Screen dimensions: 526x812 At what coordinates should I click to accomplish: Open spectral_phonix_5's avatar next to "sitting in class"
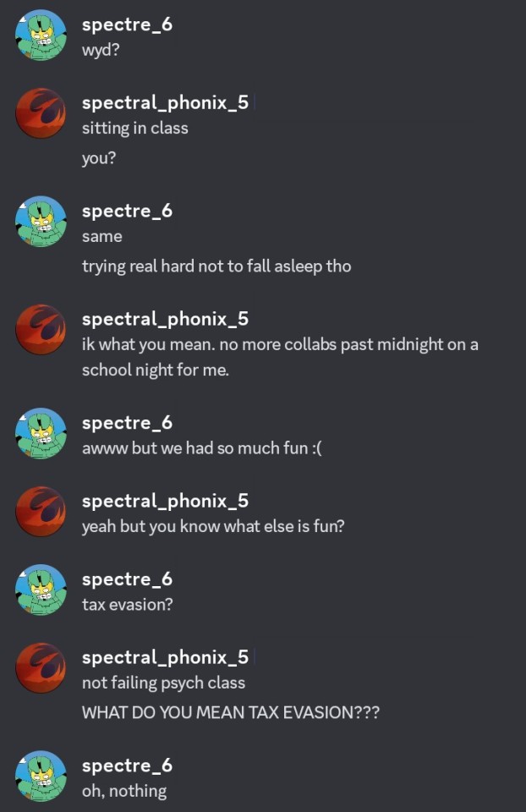click(41, 113)
